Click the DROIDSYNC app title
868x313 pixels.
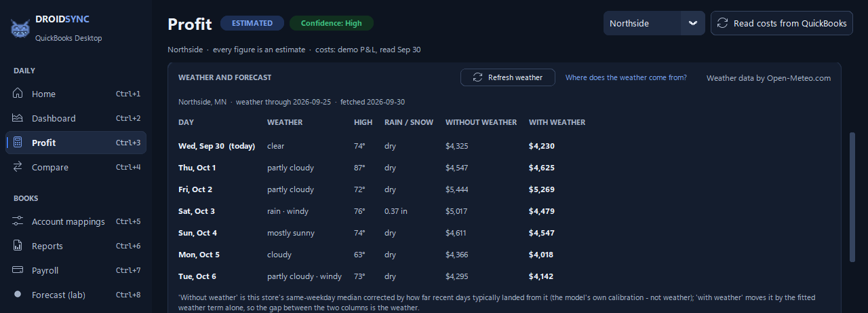click(62, 19)
